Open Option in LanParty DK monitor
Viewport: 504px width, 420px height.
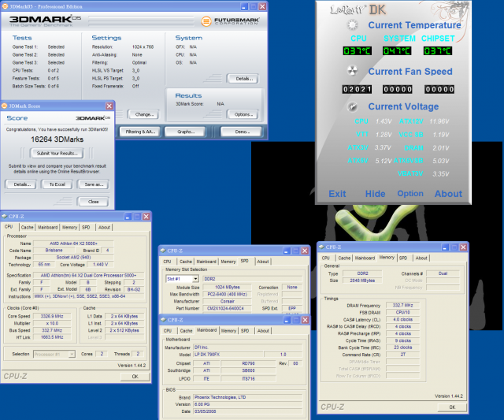(x=410, y=194)
